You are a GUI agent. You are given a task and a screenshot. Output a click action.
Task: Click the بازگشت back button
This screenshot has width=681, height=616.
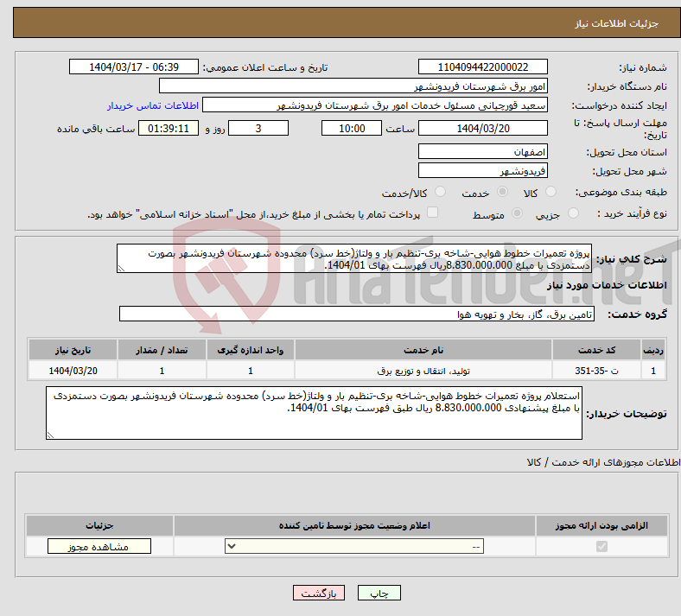319,593
